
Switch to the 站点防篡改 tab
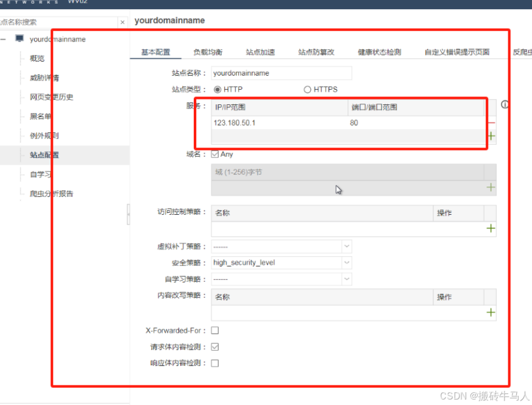(314, 52)
